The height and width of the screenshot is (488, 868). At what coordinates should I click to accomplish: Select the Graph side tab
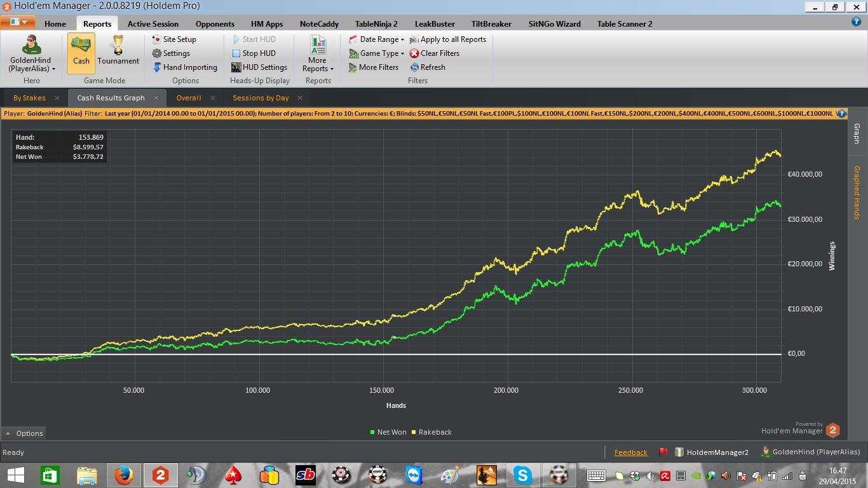coord(857,134)
